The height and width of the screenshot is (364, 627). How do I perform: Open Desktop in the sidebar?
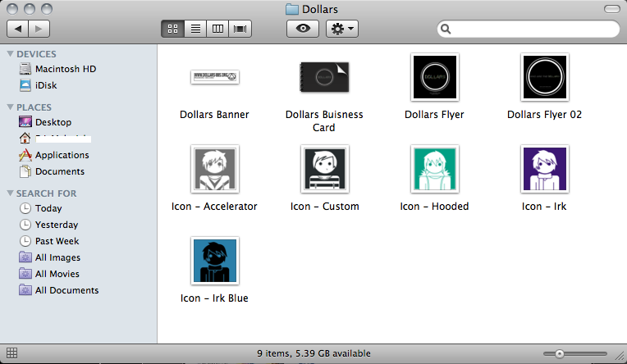click(45, 122)
